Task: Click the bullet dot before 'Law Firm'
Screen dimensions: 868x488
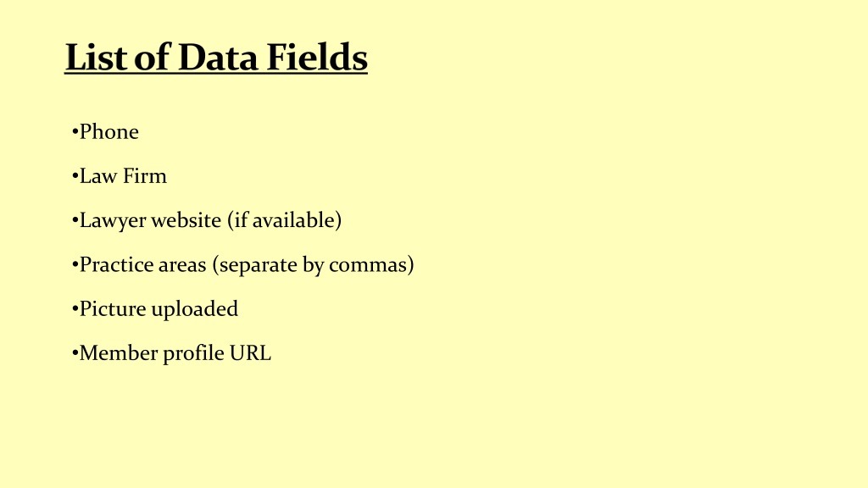Action: coord(75,176)
